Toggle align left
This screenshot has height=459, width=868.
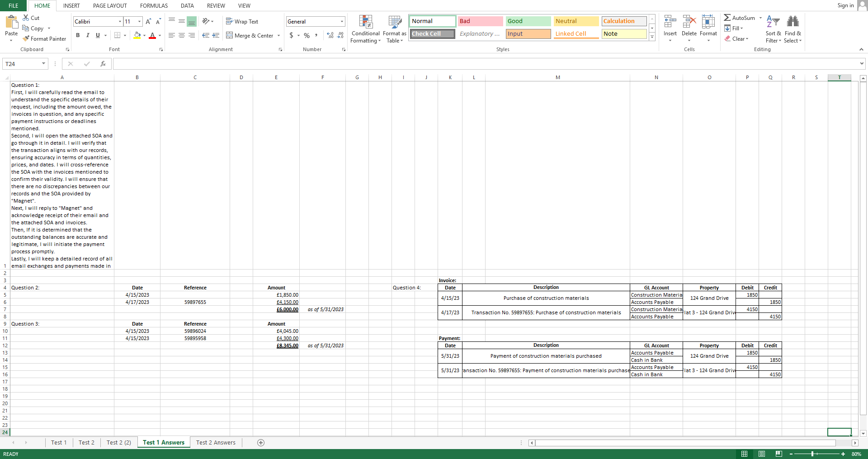(172, 35)
